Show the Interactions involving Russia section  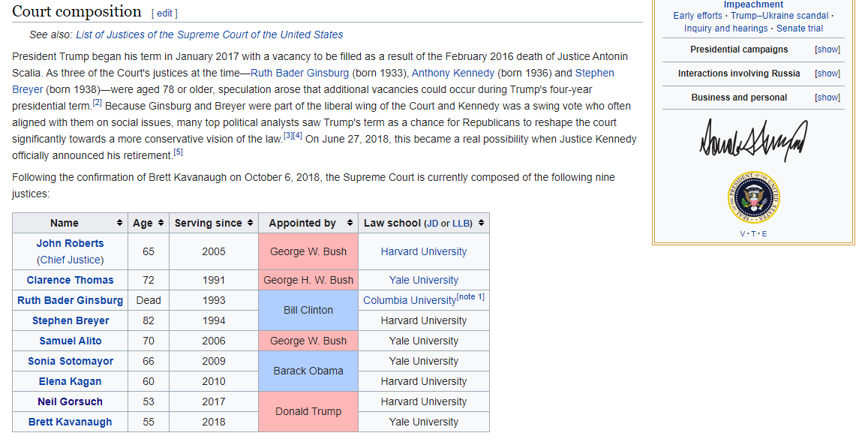[827, 73]
